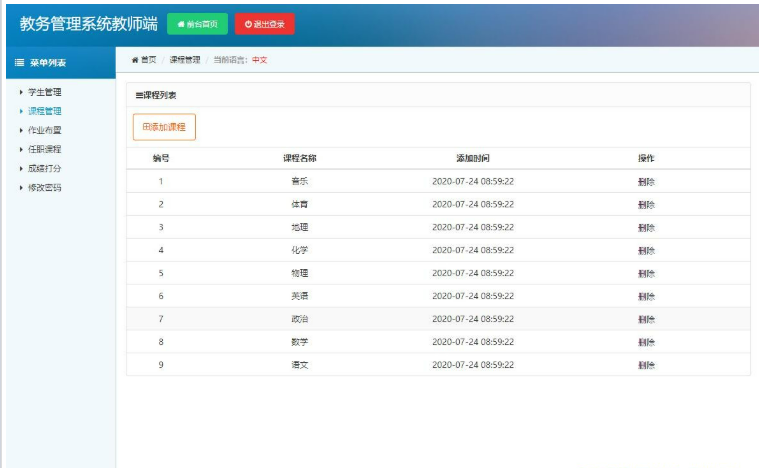
Task: Open 课程管理 in sidebar
Action: coord(45,111)
